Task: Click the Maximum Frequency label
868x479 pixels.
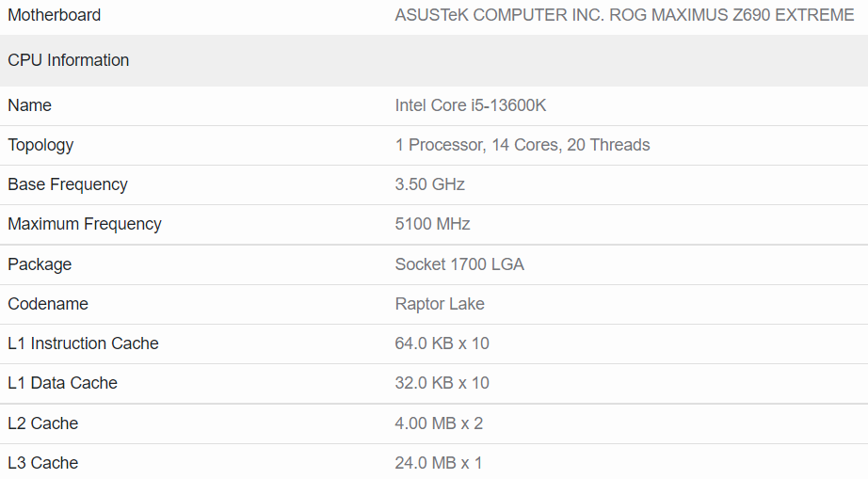Action: (x=84, y=224)
